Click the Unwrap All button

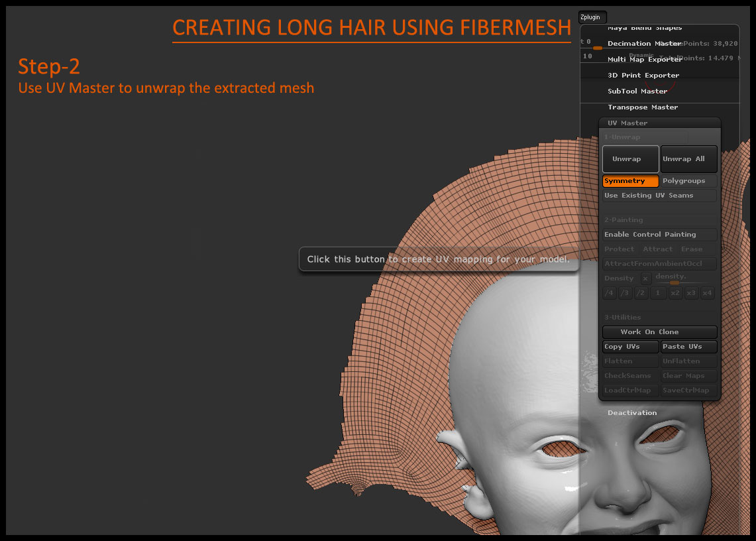688,159
